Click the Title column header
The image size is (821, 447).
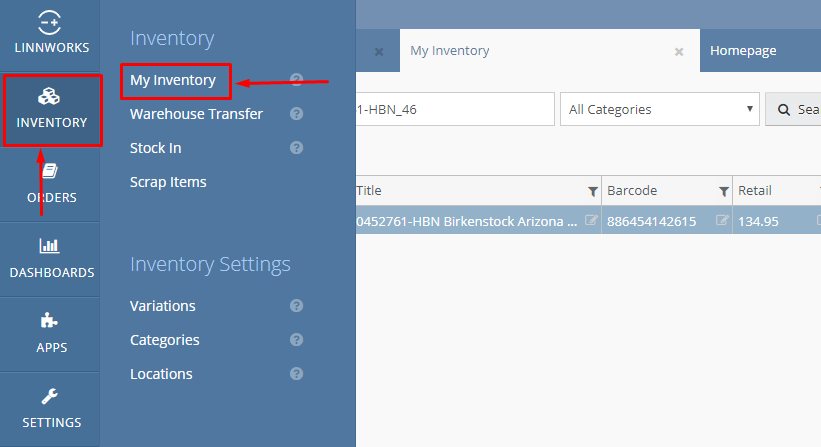click(369, 191)
